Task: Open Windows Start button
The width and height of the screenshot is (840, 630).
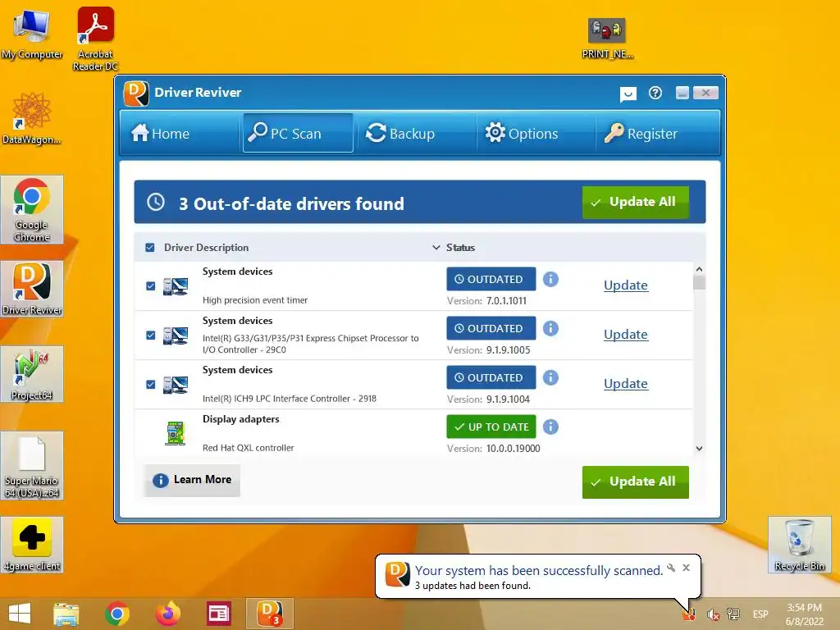Action: point(20,614)
